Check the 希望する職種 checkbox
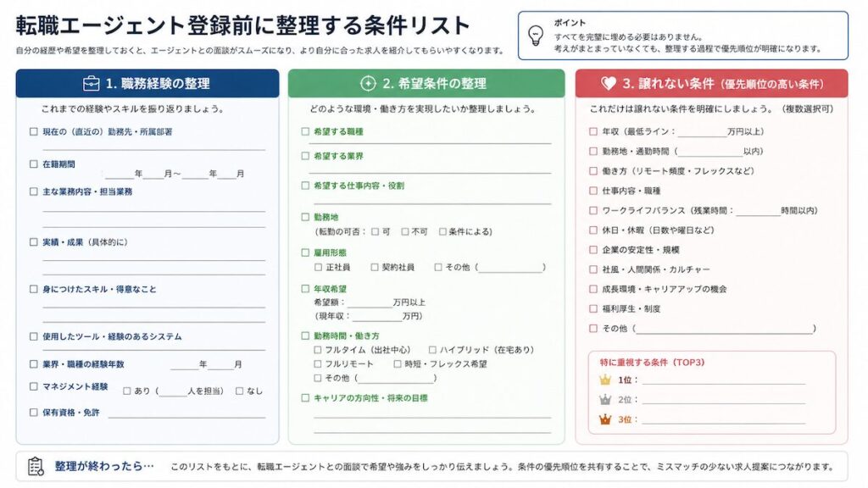Screen dimensions: 868x488 click(305, 131)
